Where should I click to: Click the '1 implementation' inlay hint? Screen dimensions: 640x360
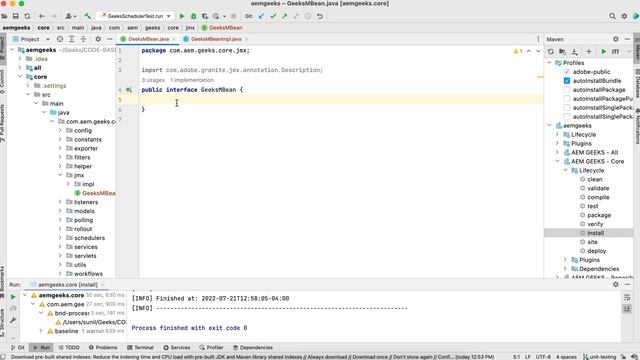tap(192, 80)
